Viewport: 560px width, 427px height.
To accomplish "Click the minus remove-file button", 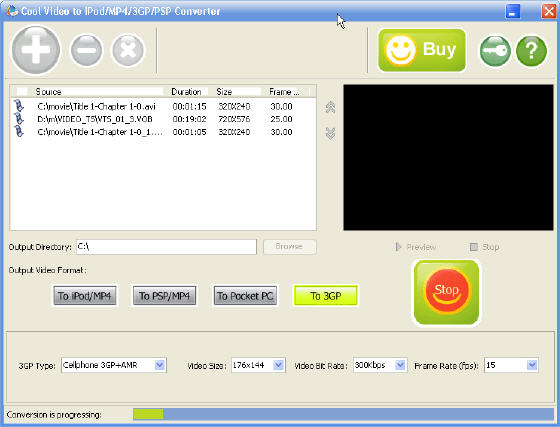I will pos(86,50).
